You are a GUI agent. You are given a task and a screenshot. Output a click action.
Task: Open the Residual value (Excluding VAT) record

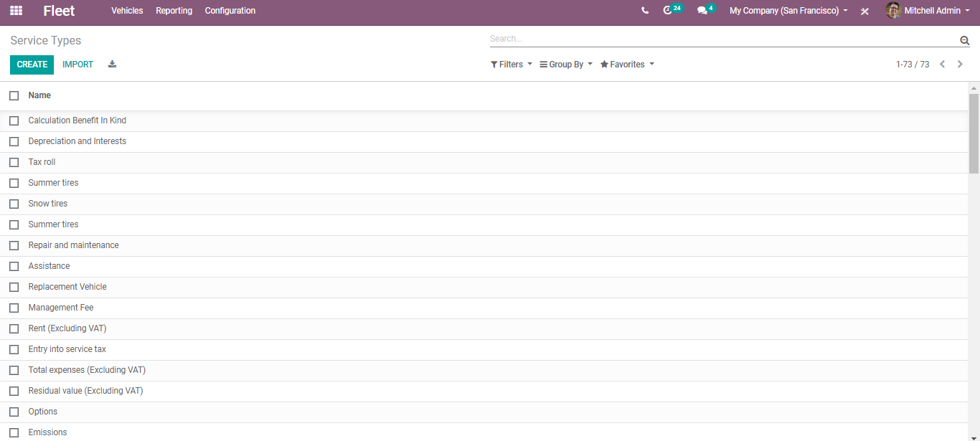tap(86, 391)
